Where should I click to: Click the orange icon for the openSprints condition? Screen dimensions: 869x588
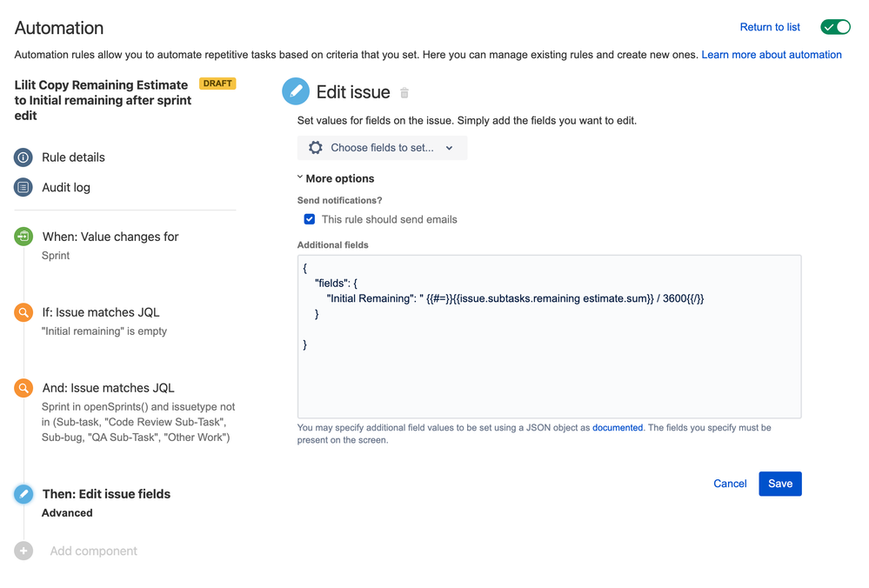(x=23, y=388)
